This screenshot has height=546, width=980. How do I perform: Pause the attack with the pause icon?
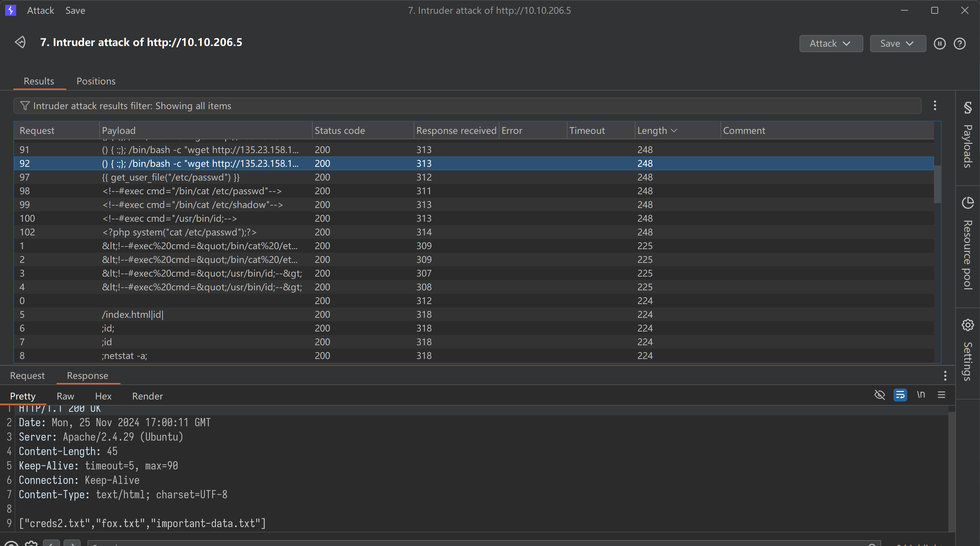pyautogui.click(x=939, y=44)
